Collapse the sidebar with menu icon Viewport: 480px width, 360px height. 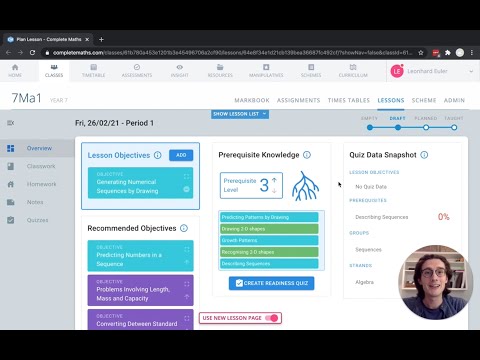[11, 123]
